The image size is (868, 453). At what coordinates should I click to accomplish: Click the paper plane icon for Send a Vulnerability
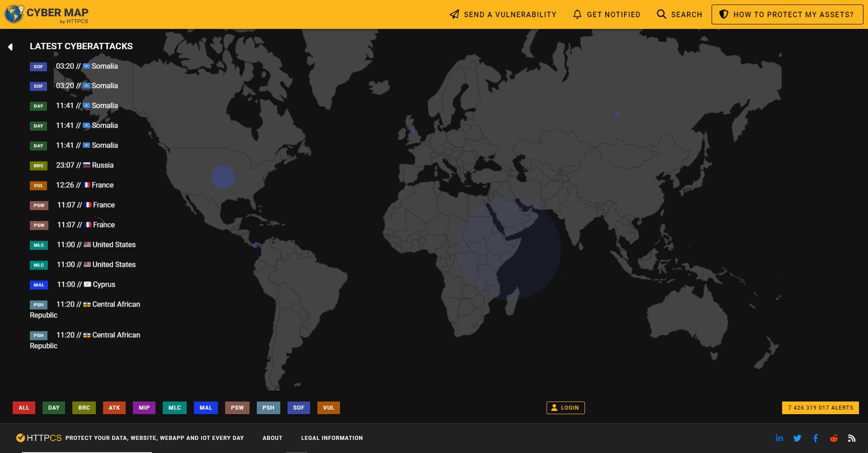[453, 14]
